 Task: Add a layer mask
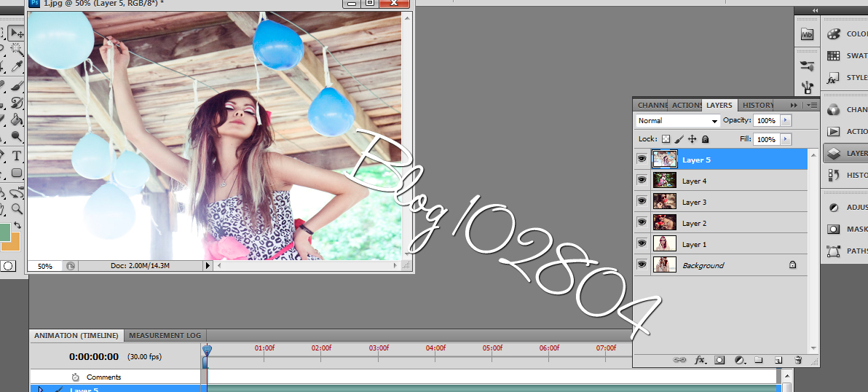pos(719,360)
